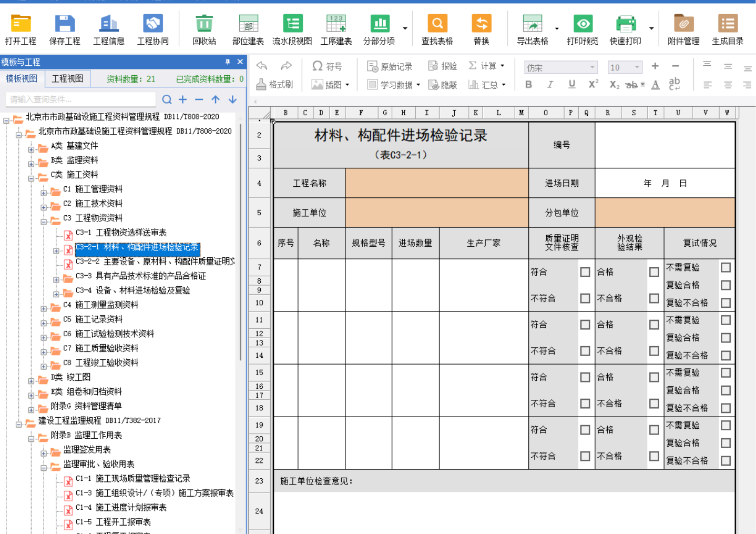Switch to 模板视图 tab
Screen dimensions: 756x534
tap(22, 79)
